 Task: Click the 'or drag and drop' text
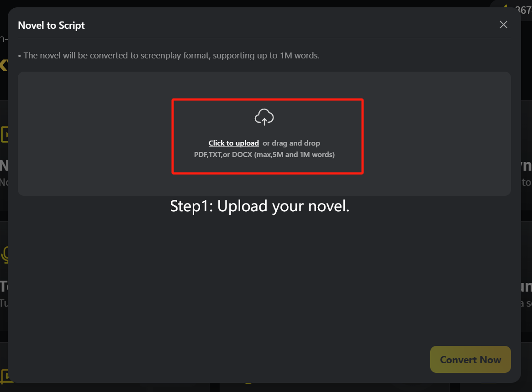pyautogui.click(x=291, y=143)
